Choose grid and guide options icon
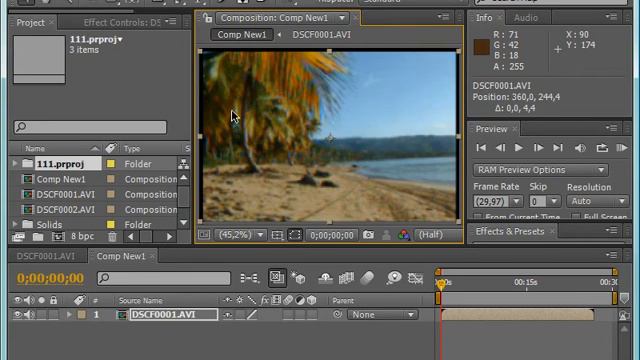 coord(277,235)
